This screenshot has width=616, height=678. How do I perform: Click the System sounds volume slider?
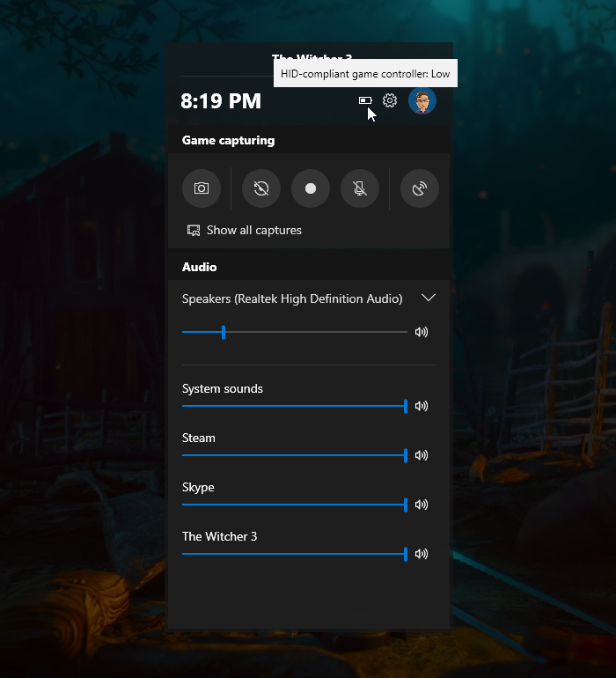(x=295, y=406)
